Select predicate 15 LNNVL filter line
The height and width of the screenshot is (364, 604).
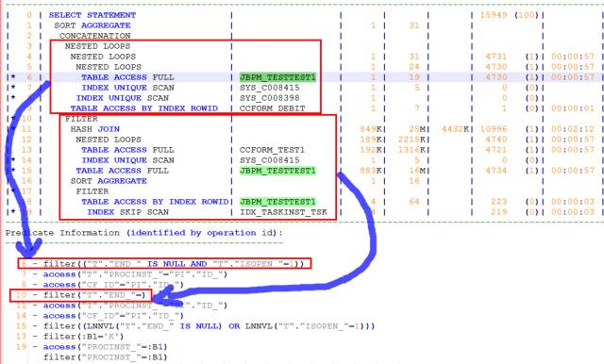tap(195, 326)
